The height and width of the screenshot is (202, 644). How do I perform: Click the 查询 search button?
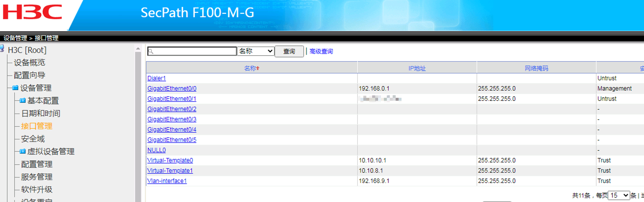[289, 51]
